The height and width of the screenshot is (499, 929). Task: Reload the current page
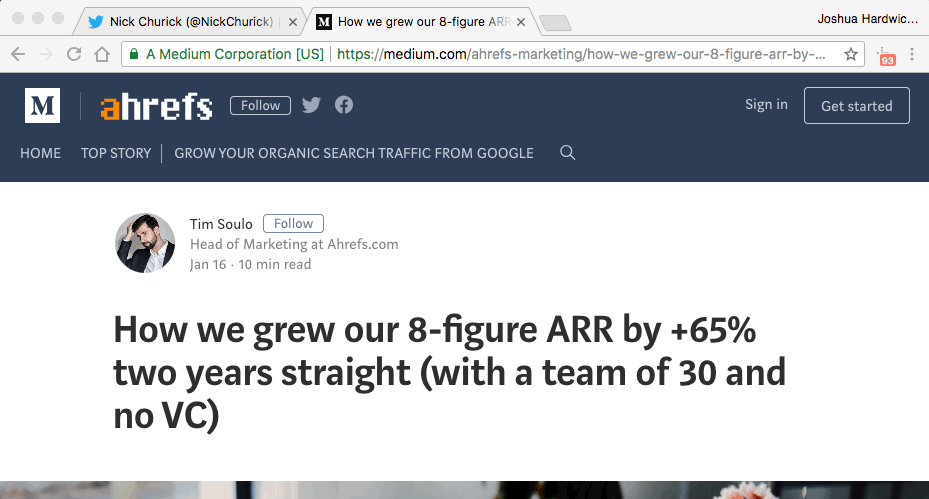[74, 55]
